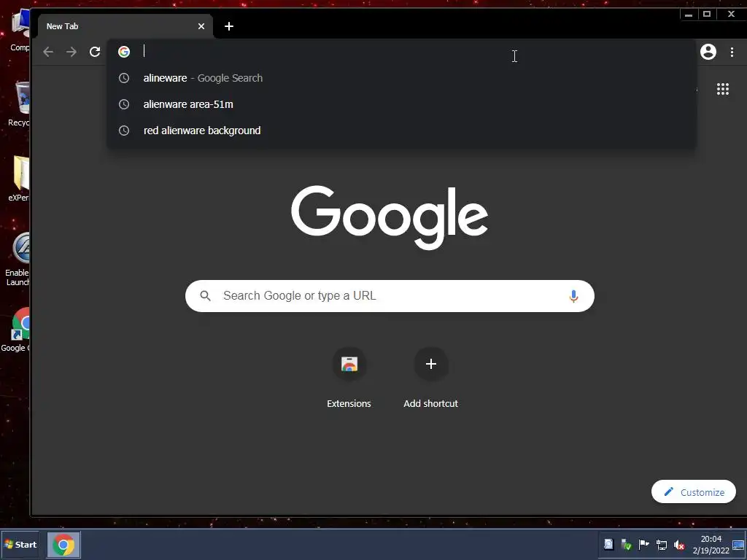This screenshot has width=747, height=560.
Task: Click the 'Search Google or type a URL' box
Action: tap(390, 296)
